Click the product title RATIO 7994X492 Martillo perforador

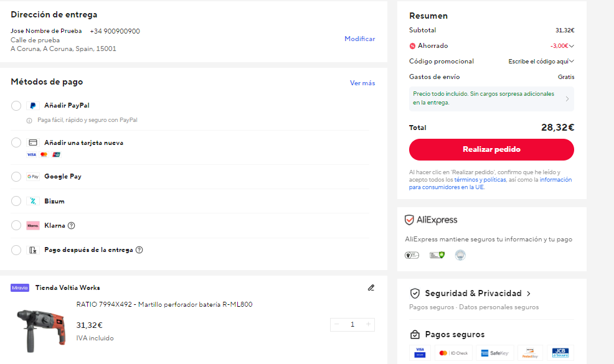(164, 304)
